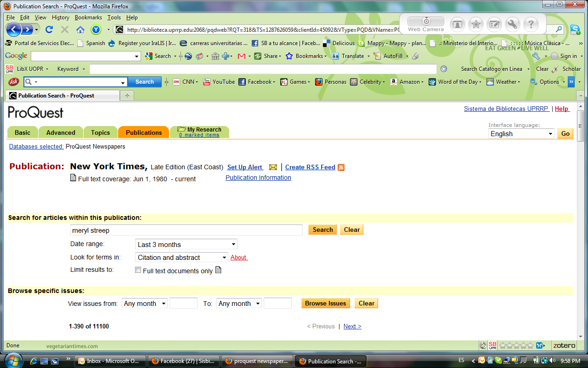The width and height of the screenshot is (588, 368).
Task: Enable Full text documents only checkbox
Action: point(138,270)
